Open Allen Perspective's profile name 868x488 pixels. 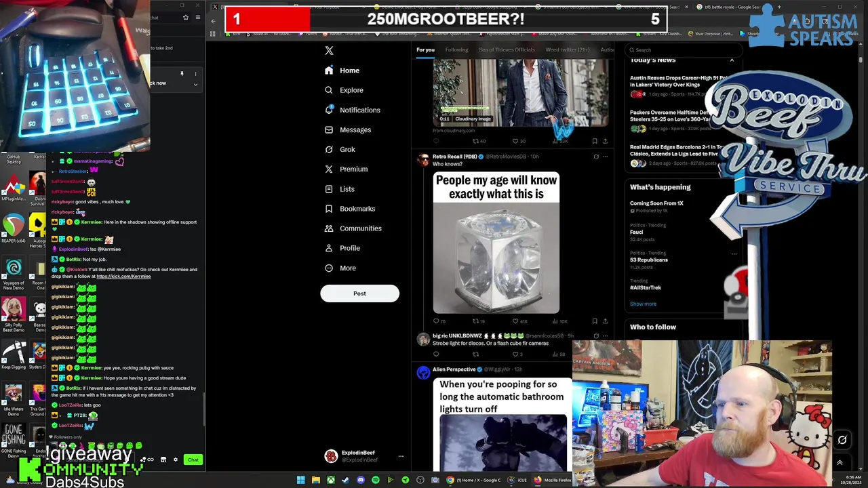[x=454, y=369]
